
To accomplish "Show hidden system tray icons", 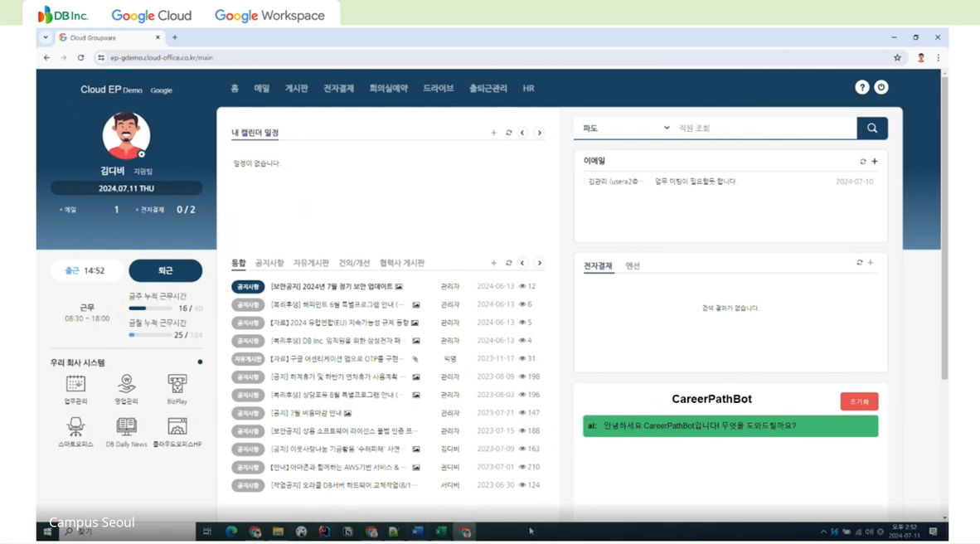I will (x=823, y=532).
